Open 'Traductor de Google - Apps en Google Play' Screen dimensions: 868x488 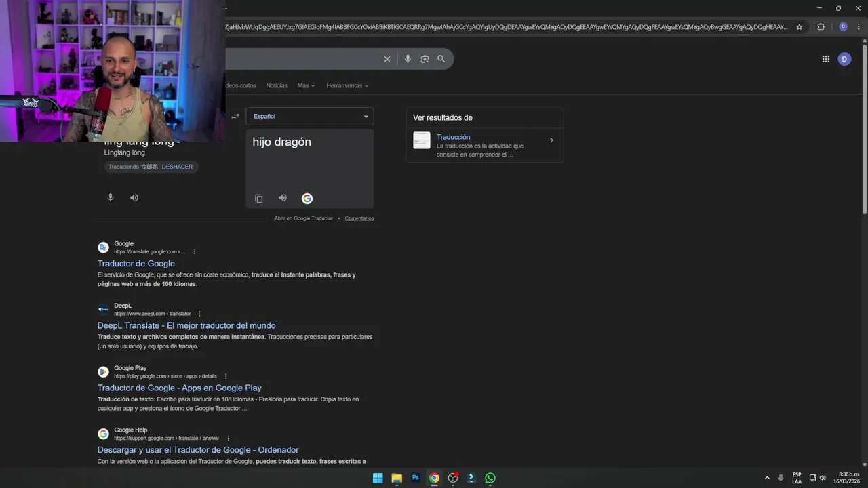click(180, 388)
